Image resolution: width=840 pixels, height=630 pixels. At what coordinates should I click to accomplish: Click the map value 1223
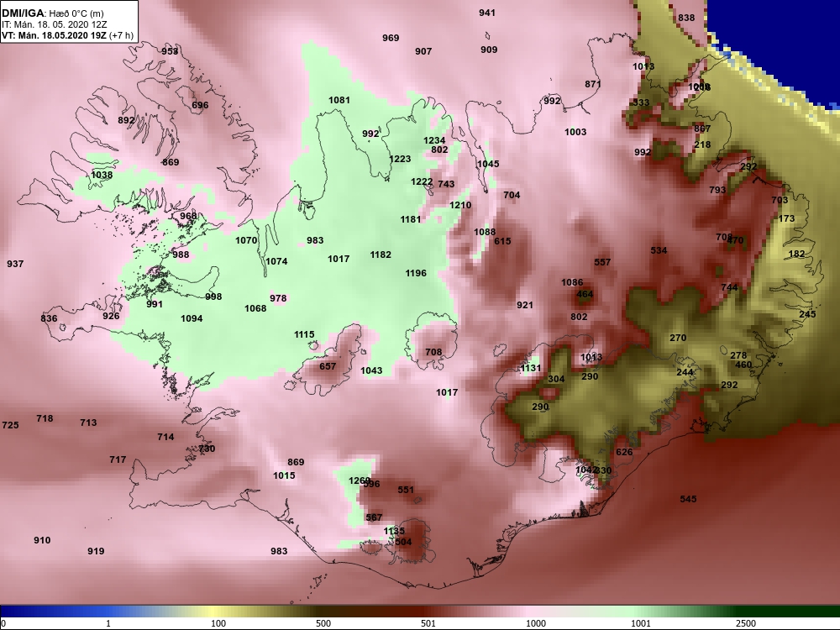400,159
